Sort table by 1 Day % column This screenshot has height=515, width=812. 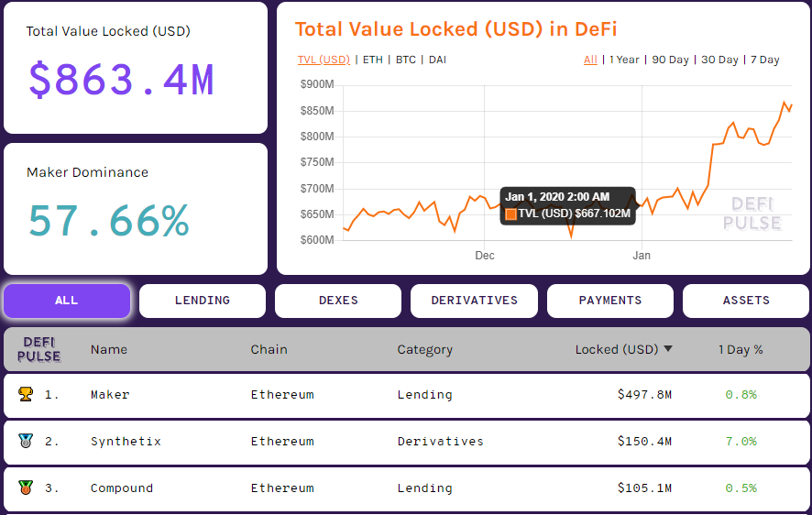pos(741,349)
